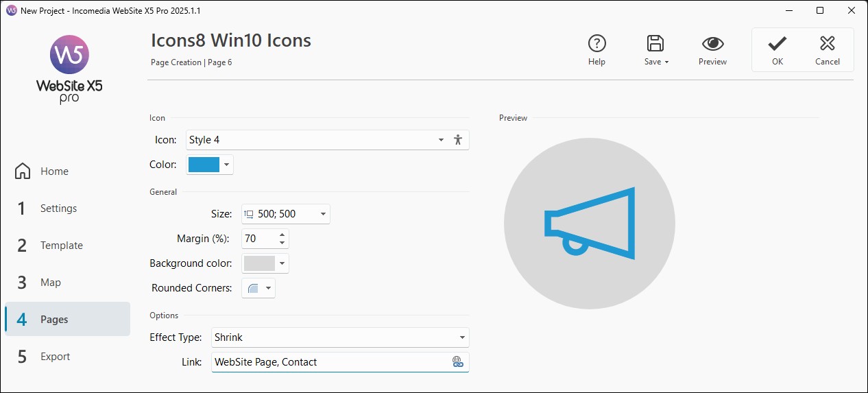Expand the Color dropdown arrow
Image resolution: width=868 pixels, height=393 pixels.
point(227,165)
